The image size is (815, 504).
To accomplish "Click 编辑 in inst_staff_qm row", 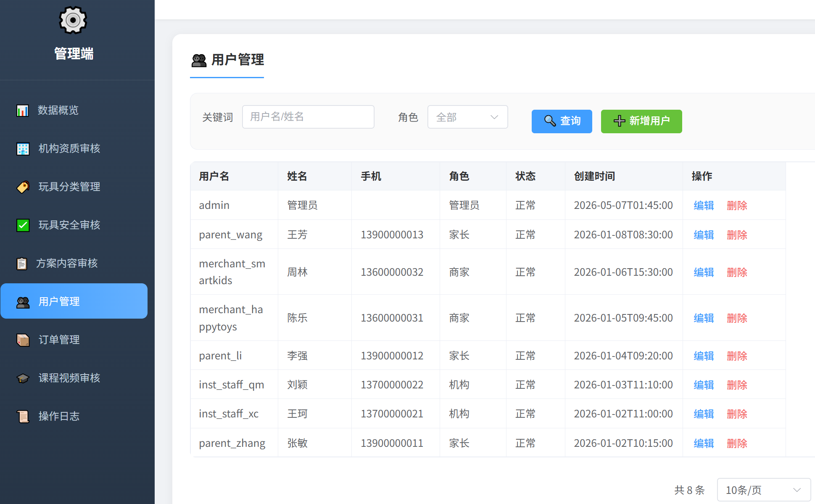I will tap(704, 385).
